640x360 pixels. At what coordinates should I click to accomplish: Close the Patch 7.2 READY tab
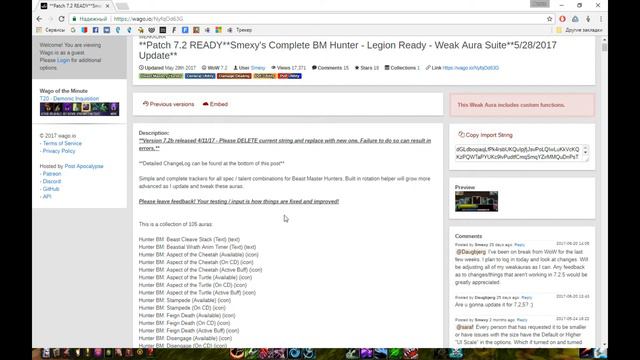[x=107, y=6]
